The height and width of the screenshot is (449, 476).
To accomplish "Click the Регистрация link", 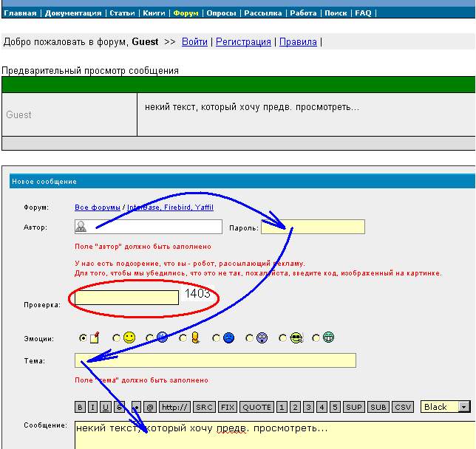I will coord(243,42).
